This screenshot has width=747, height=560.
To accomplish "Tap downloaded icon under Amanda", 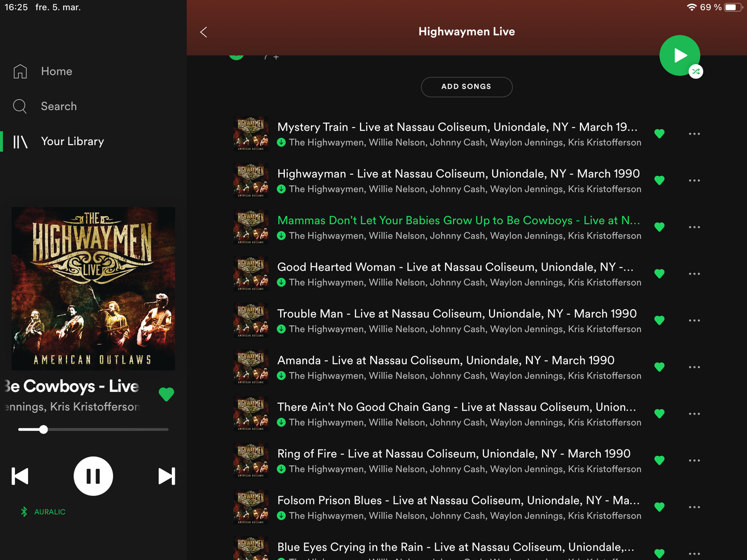I will tap(281, 376).
